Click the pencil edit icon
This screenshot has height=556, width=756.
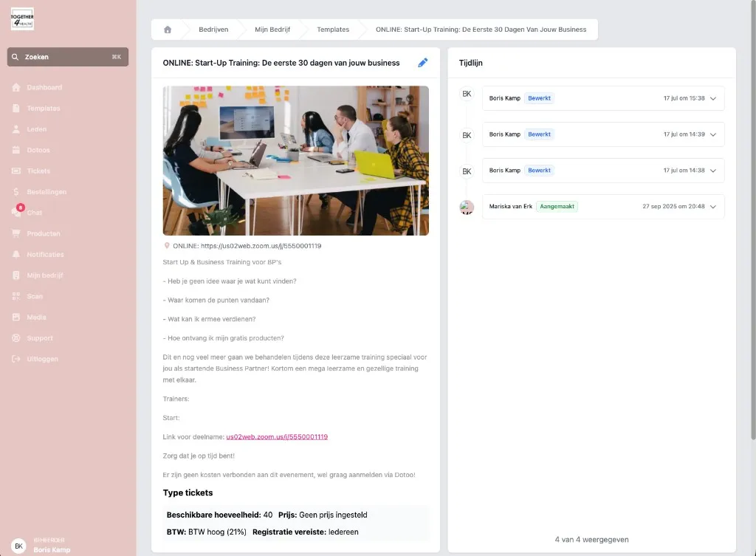(423, 63)
